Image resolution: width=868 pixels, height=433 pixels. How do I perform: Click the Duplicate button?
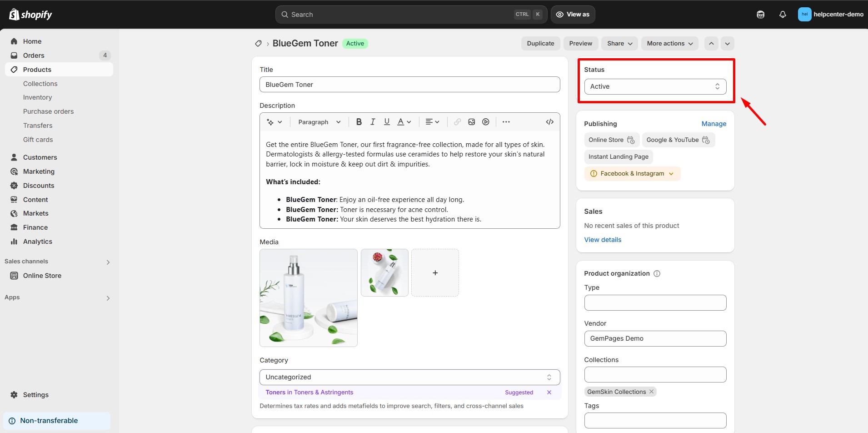[x=540, y=44]
